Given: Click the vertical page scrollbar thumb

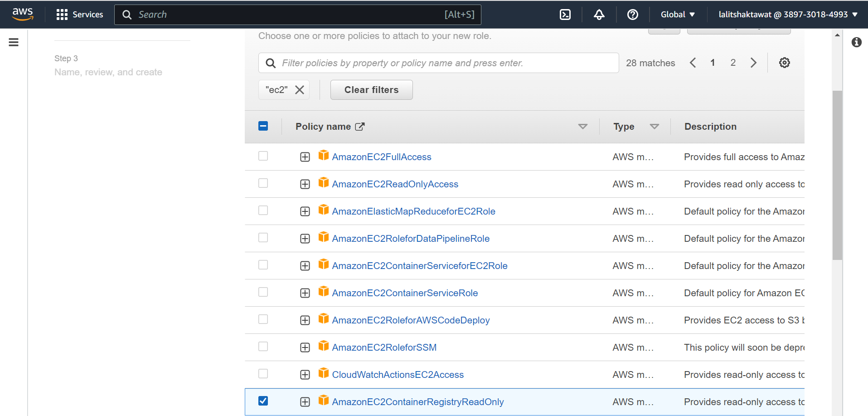Looking at the screenshot, I should tap(837, 175).
